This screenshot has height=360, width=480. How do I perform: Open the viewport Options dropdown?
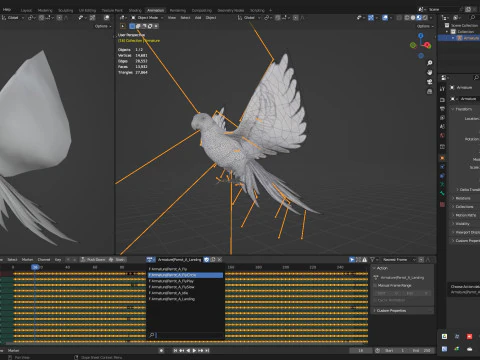(425, 26)
